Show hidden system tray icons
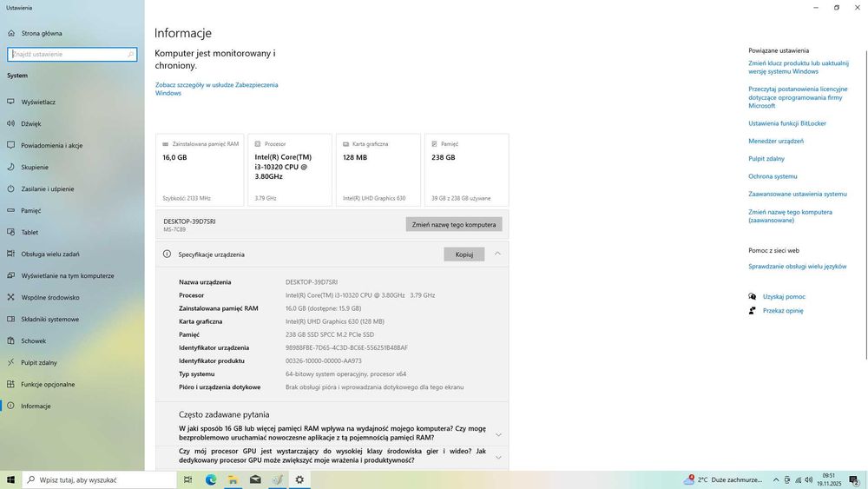This screenshot has width=868, height=489. (776, 480)
